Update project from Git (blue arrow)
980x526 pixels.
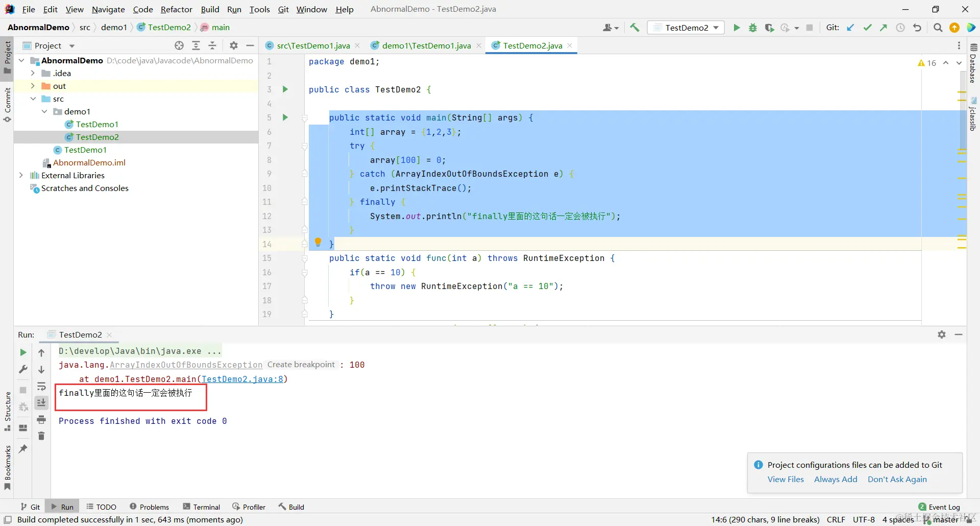click(x=850, y=28)
